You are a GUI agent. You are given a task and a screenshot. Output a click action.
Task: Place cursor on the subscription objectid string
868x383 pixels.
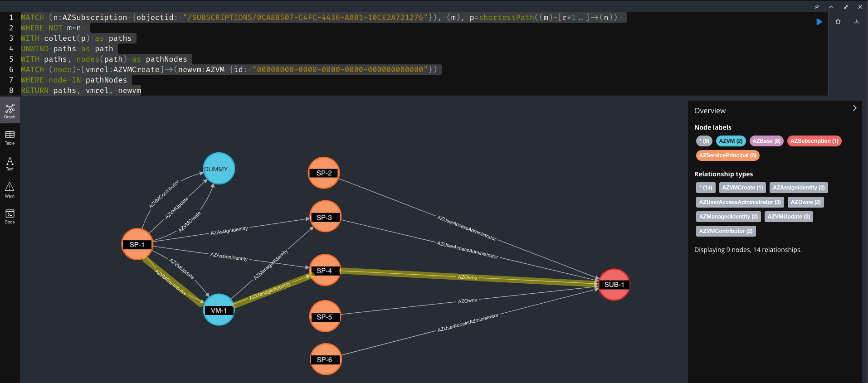tap(305, 17)
